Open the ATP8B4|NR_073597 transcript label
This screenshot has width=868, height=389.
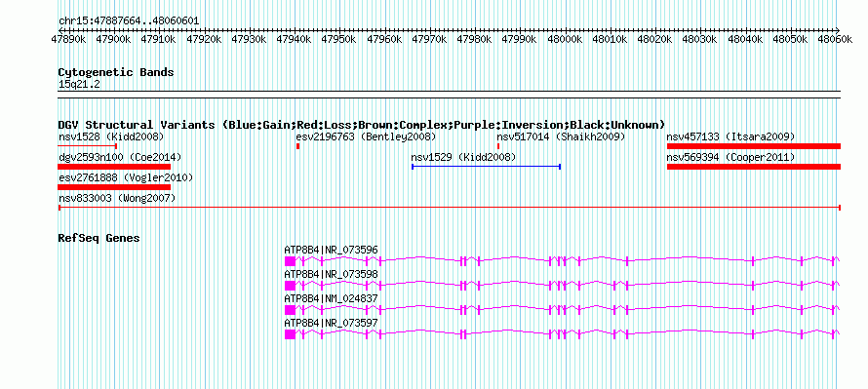(331, 323)
